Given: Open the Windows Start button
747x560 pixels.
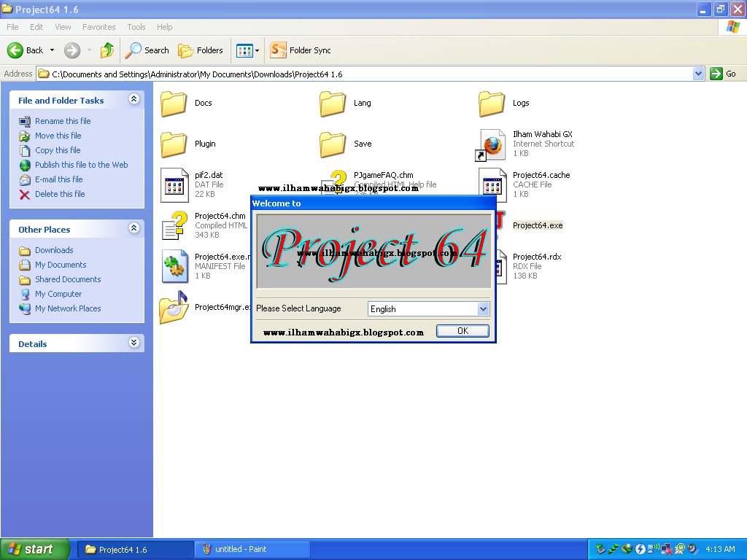Looking at the screenshot, I should pos(35,549).
